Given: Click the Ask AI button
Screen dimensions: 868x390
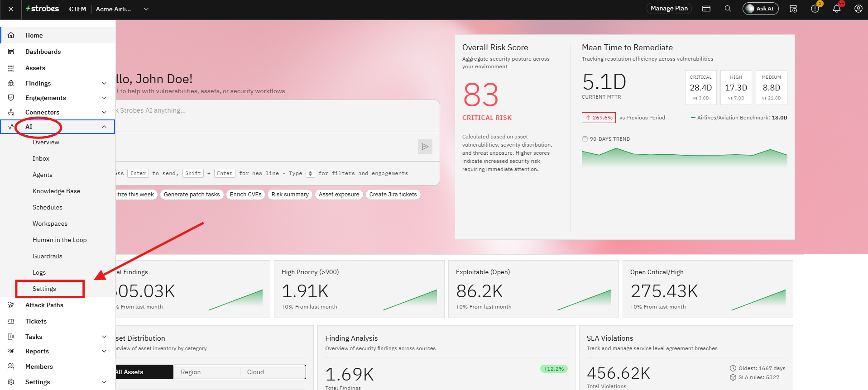Looking at the screenshot, I should [761, 9].
